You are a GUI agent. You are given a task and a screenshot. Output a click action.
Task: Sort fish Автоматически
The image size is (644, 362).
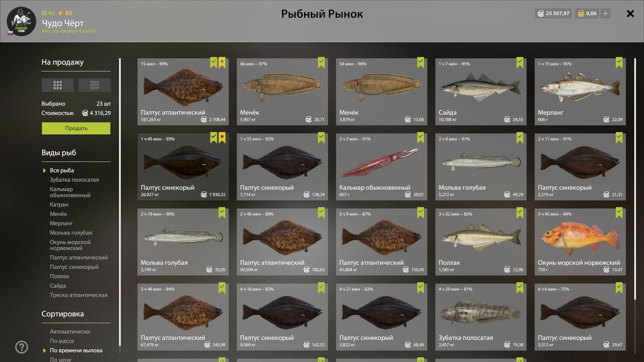(x=70, y=331)
